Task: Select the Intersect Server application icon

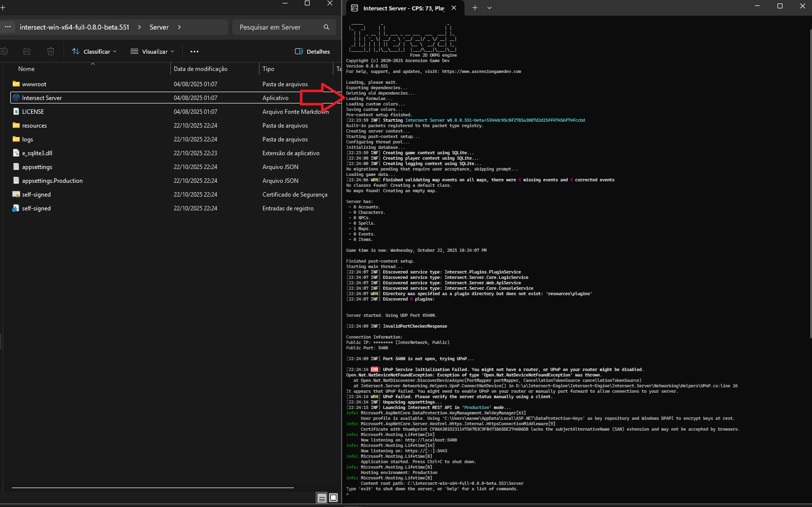Action: tap(16, 98)
